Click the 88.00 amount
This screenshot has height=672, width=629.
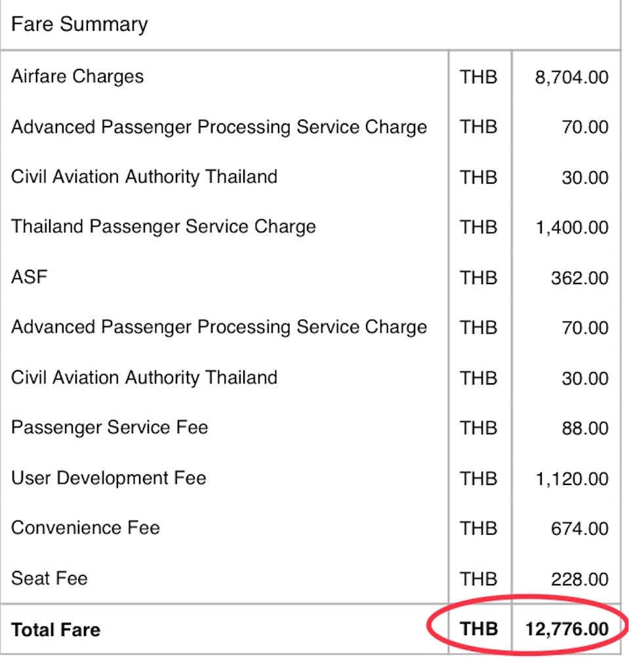[585, 429]
